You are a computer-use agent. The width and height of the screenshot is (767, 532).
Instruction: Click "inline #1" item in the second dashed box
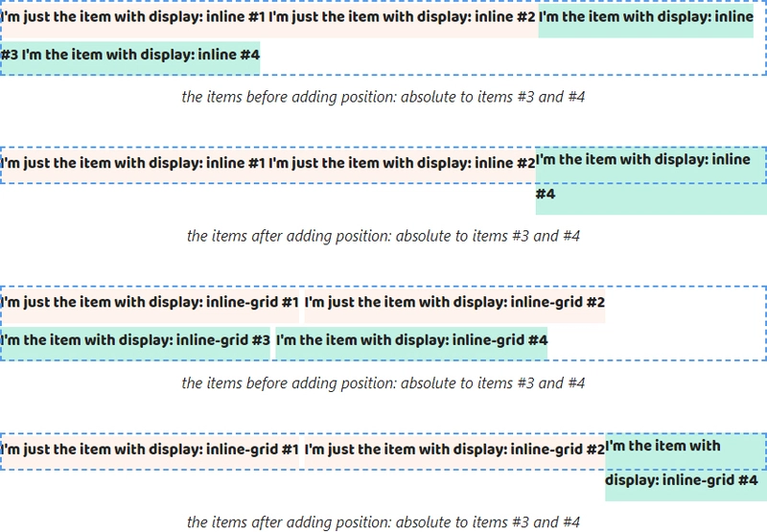click(x=132, y=163)
